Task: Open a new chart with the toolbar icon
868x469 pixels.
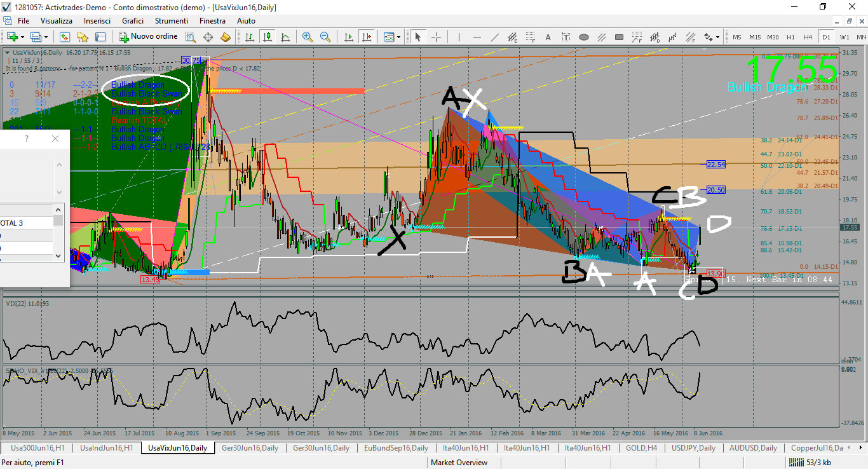Action: click(x=12, y=37)
